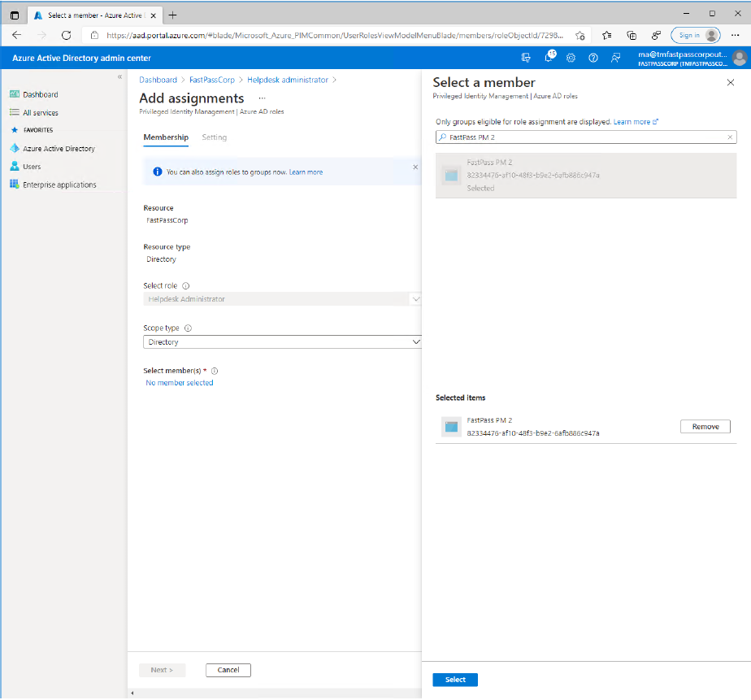The height and width of the screenshot is (700, 751).
Task: Select the Membership tab
Action: pyautogui.click(x=166, y=137)
